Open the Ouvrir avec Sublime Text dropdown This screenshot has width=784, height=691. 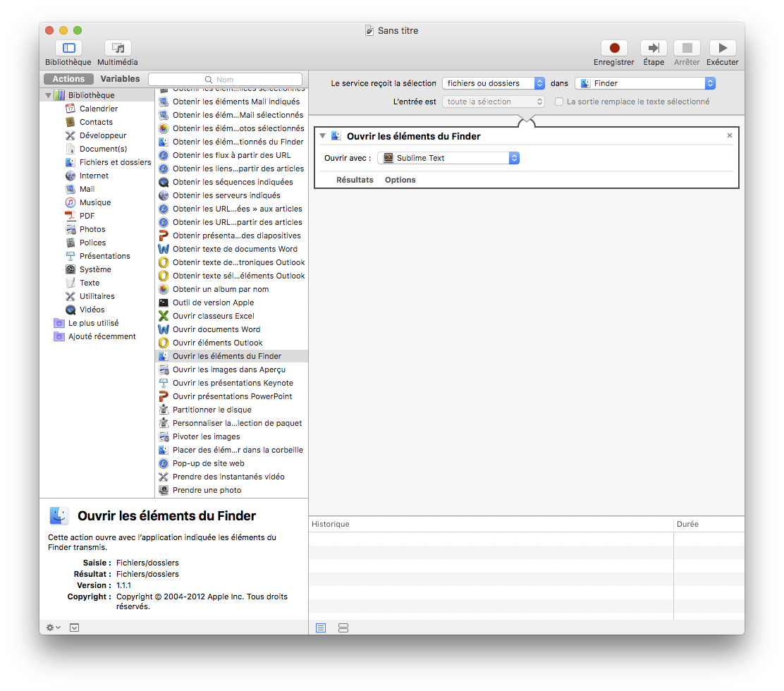[x=448, y=158]
